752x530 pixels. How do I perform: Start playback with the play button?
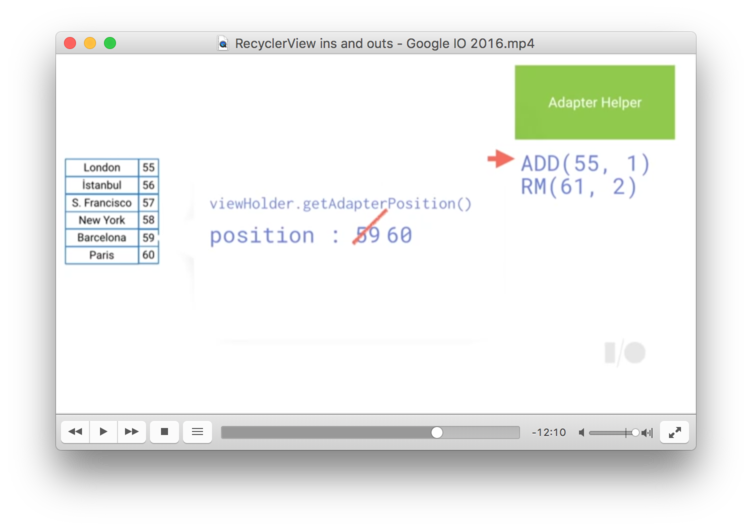point(103,432)
